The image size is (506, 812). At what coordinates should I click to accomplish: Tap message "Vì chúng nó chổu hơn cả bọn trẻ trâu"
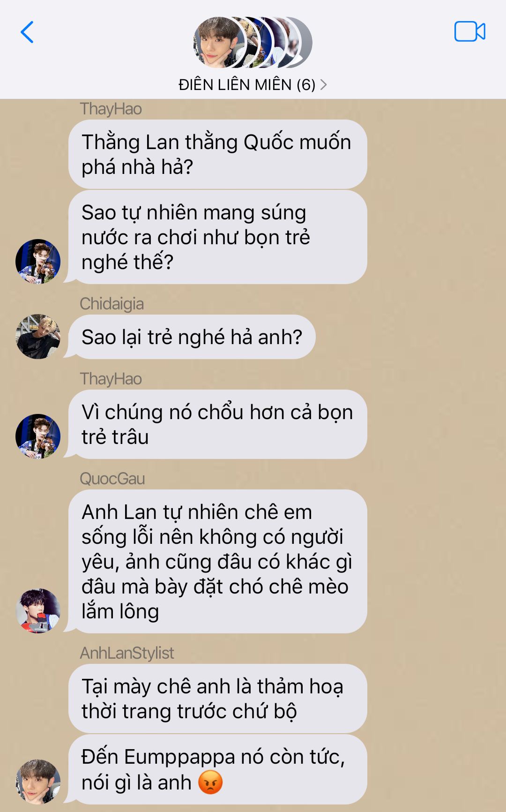point(218,424)
